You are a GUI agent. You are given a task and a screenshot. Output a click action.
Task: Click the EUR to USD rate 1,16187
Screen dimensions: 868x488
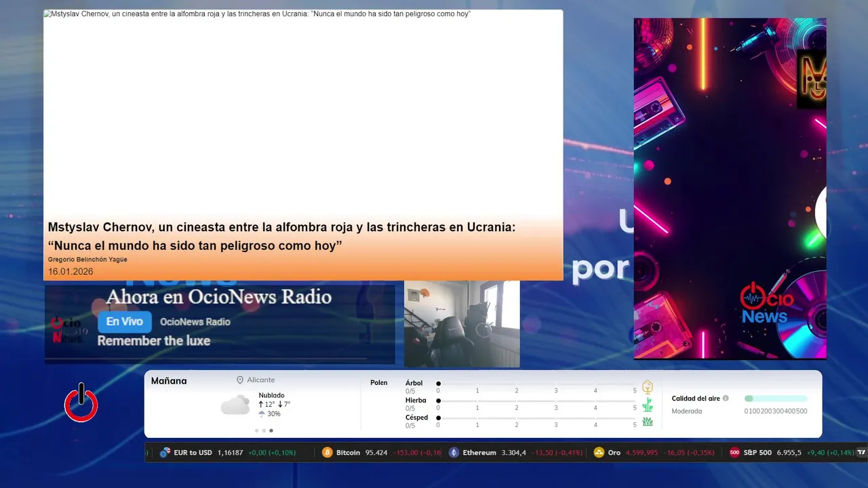pos(230,453)
